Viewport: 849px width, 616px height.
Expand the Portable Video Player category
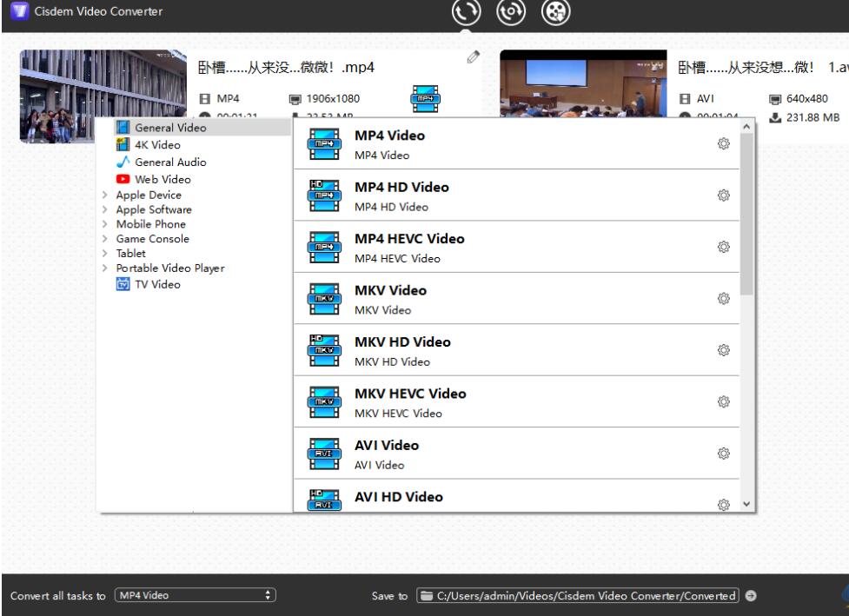point(104,268)
